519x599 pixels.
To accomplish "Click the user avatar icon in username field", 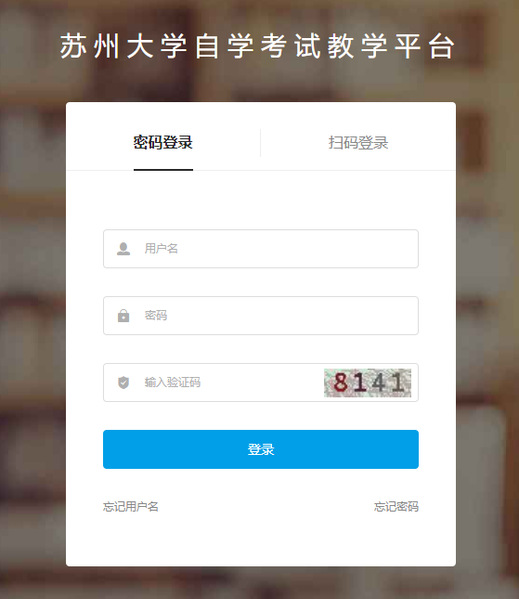I will [123, 249].
